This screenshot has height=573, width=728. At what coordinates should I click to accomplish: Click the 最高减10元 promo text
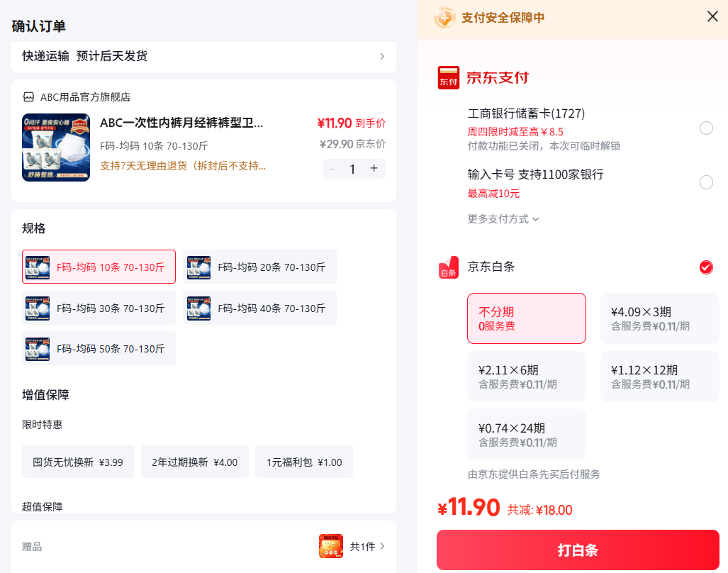pos(493,194)
